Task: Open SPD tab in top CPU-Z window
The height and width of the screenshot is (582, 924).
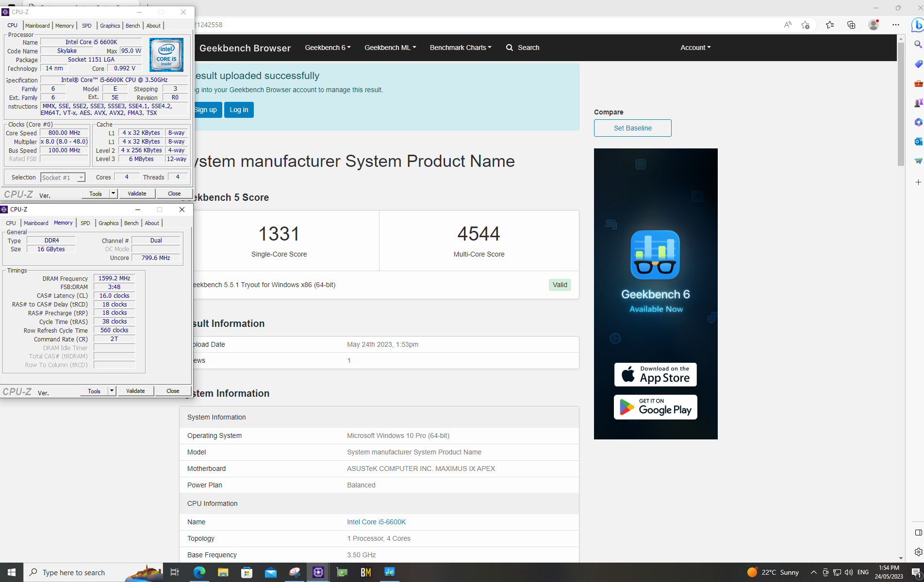Action: point(87,26)
